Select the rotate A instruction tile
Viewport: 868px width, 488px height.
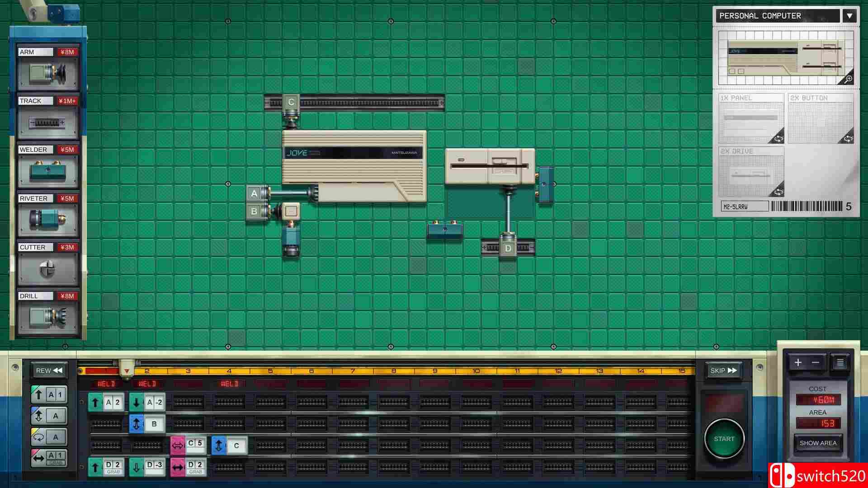coord(49,437)
